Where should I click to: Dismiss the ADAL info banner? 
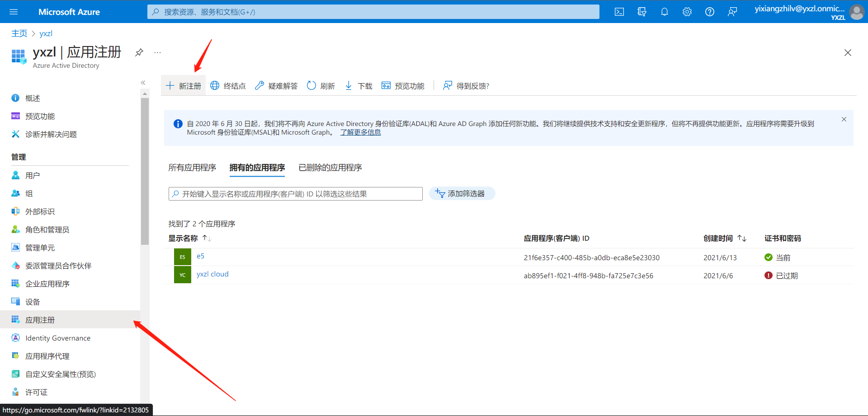click(x=844, y=119)
